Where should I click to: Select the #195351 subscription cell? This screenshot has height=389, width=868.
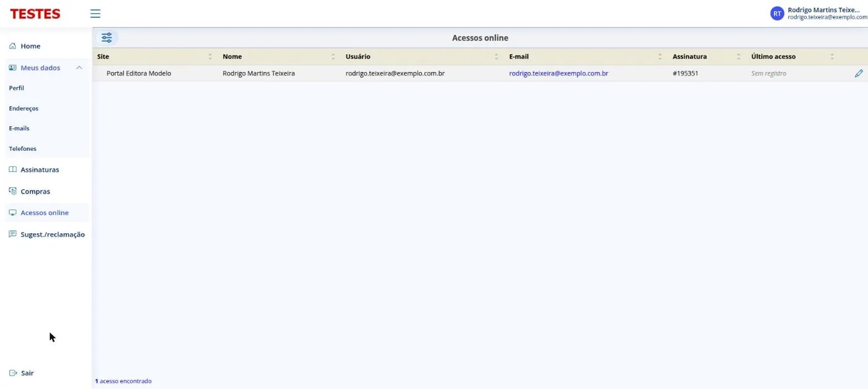pos(686,73)
